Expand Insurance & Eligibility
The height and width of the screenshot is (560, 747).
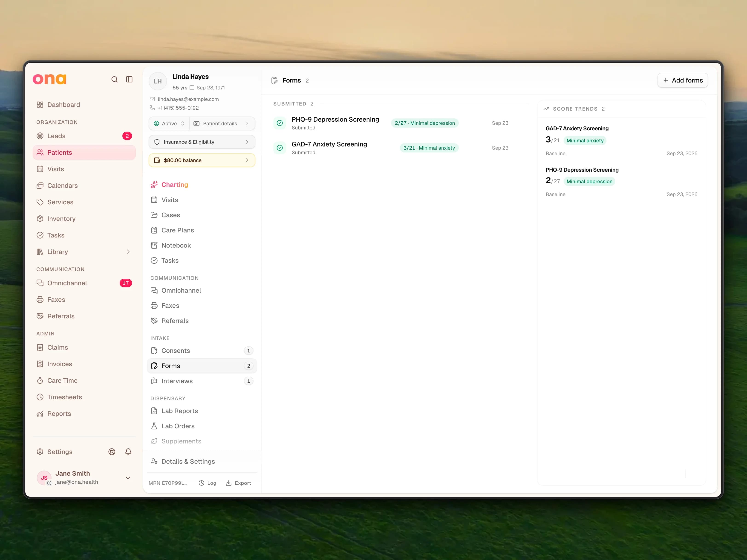tap(202, 142)
